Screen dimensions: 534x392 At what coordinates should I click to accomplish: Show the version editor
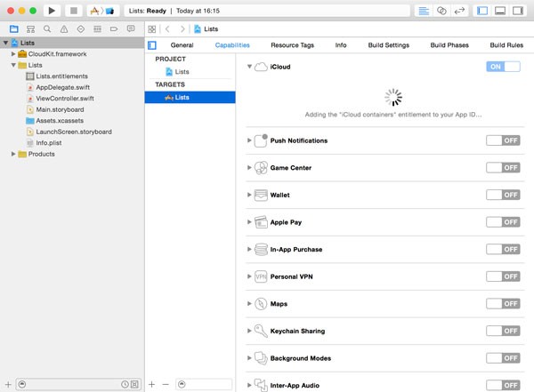[459, 11]
